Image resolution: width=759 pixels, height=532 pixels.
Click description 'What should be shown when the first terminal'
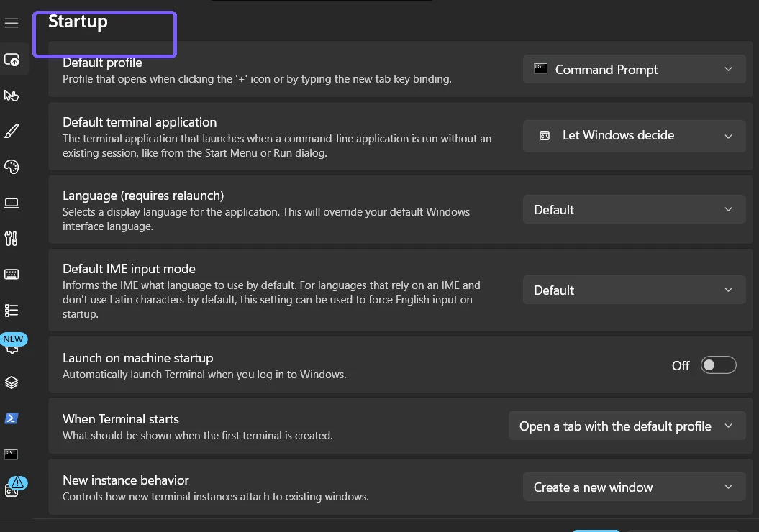(x=198, y=436)
